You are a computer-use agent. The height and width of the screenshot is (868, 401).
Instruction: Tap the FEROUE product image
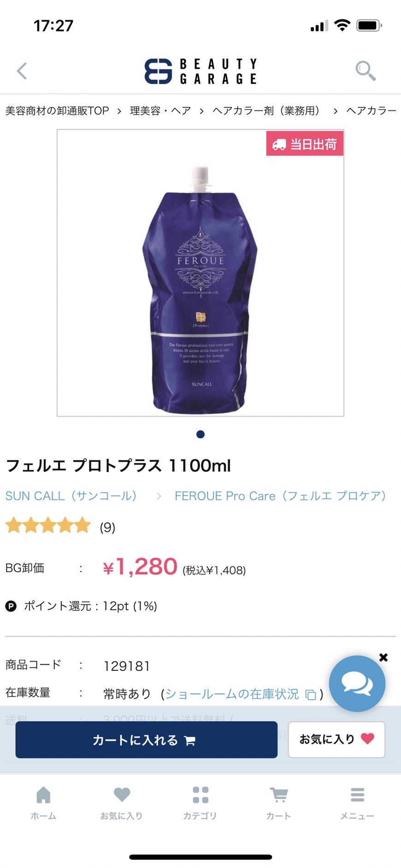(x=200, y=273)
